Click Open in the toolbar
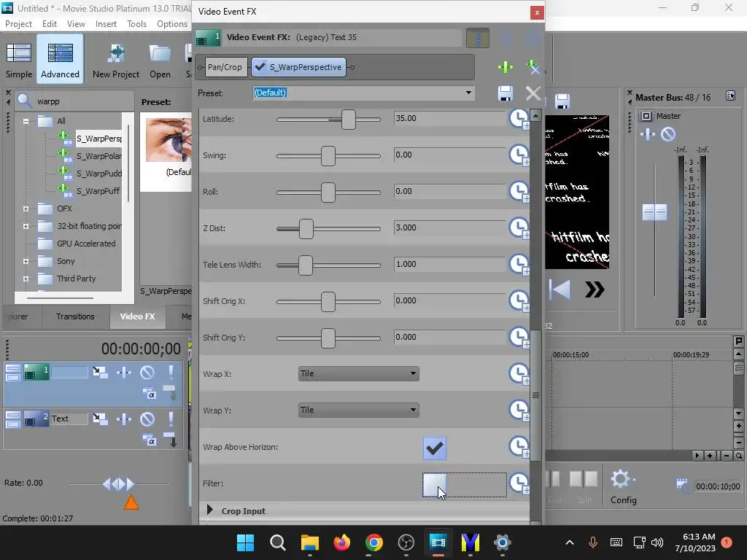747x560 pixels. coord(160,60)
